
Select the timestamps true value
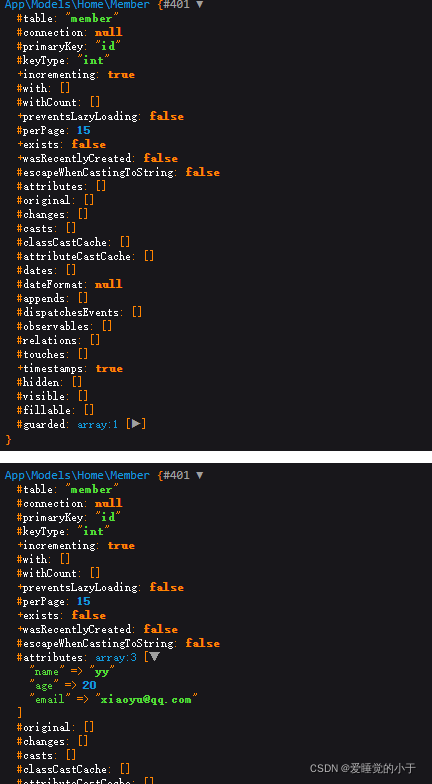pyautogui.click(x=109, y=368)
